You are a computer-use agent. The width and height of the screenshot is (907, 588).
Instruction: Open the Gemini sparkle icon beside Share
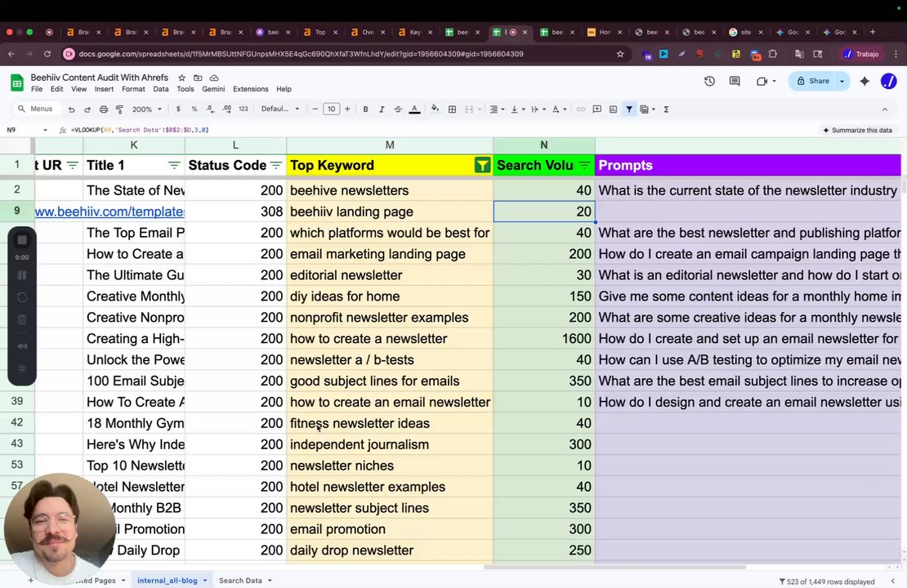click(x=865, y=82)
